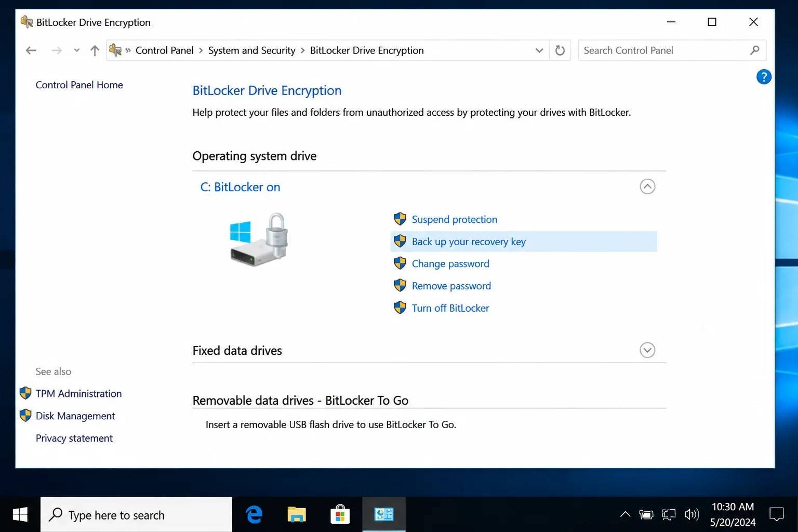Click the double chevron in breadcrumb
Screen dimensions: 798x532
click(x=128, y=50)
